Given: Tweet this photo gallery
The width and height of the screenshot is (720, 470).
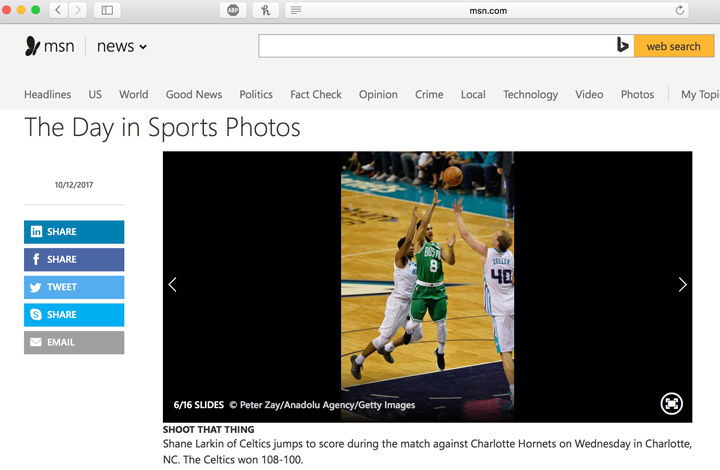Looking at the screenshot, I should point(74,287).
